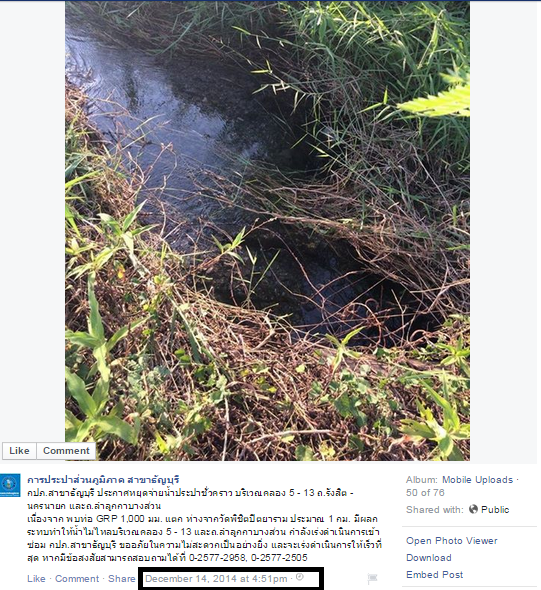Click the canal photo image
541x590 pixels.
tap(267, 230)
